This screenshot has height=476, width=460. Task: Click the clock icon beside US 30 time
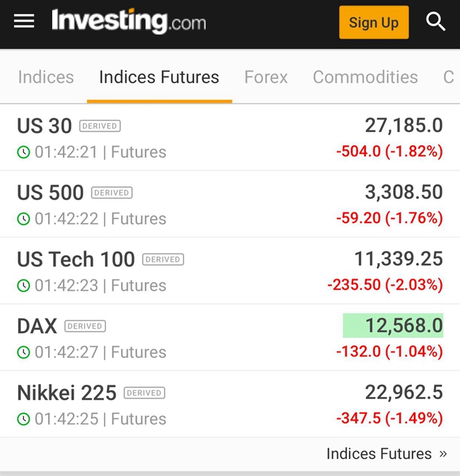click(24, 151)
